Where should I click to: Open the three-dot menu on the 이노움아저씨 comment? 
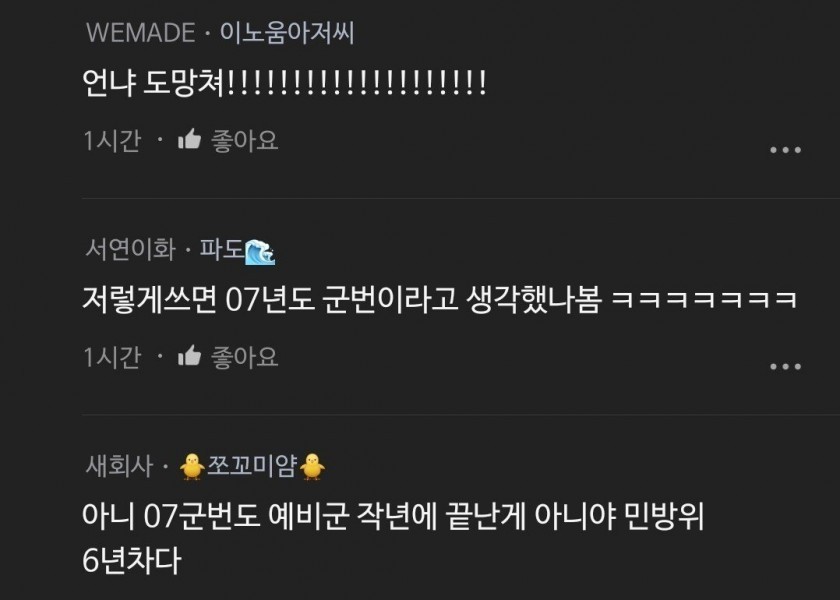(785, 151)
